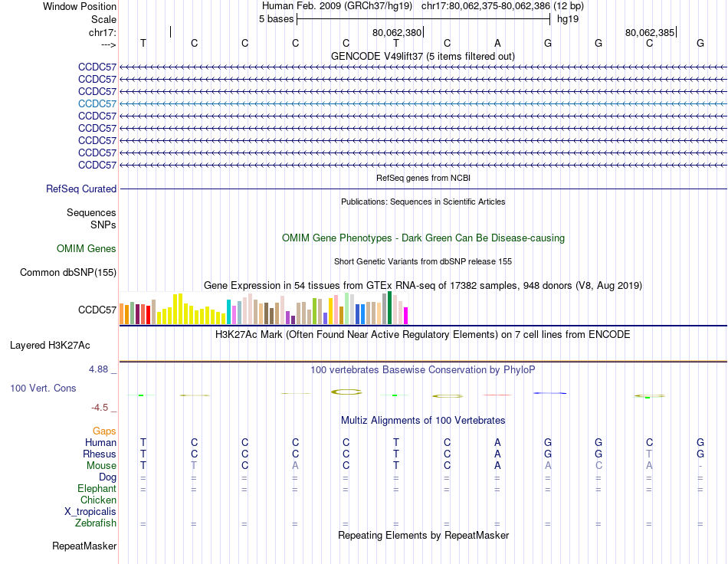
Task: Select the Elephant species label
Action: click(97, 489)
